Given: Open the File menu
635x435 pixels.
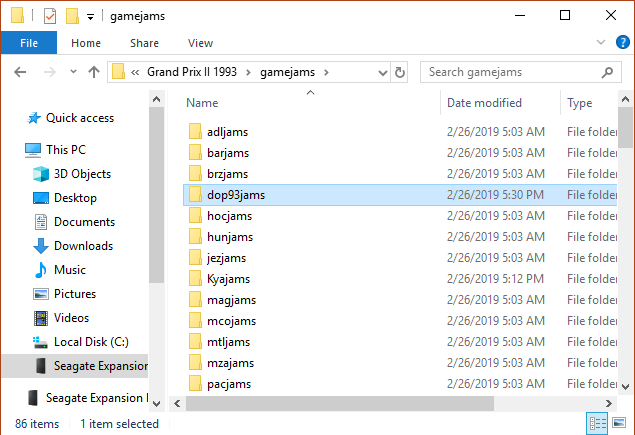Looking at the screenshot, I should pyautogui.click(x=29, y=43).
